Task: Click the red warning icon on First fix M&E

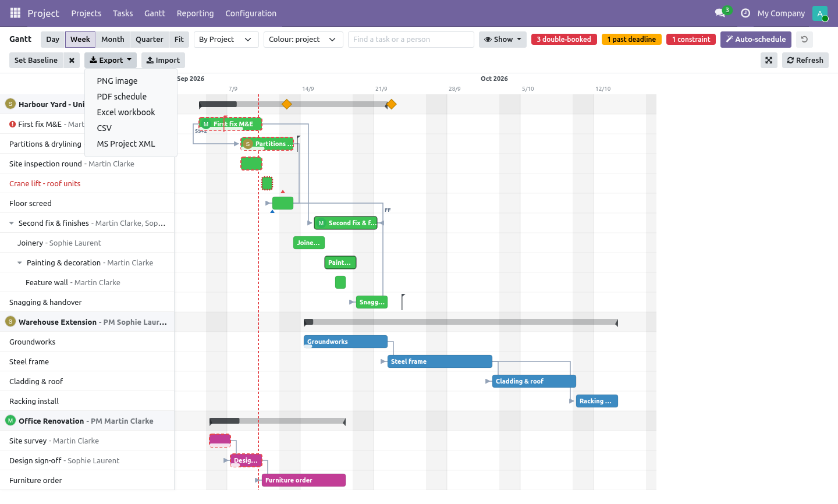Action: pyautogui.click(x=13, y=124)
